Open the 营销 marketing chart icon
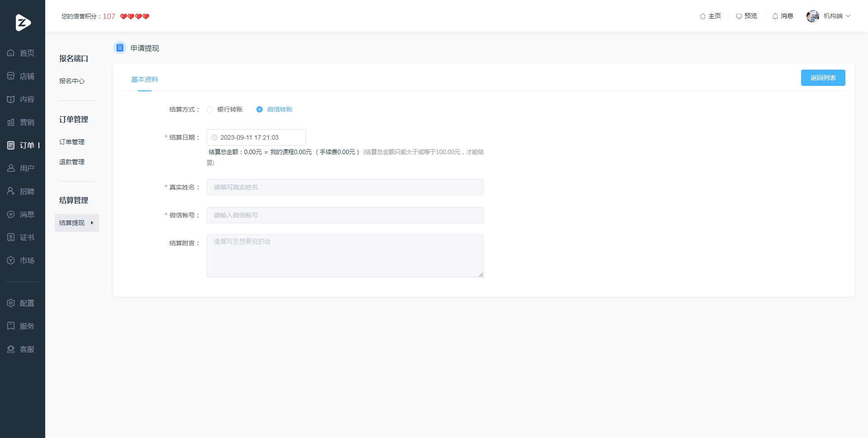 [11, 122]
